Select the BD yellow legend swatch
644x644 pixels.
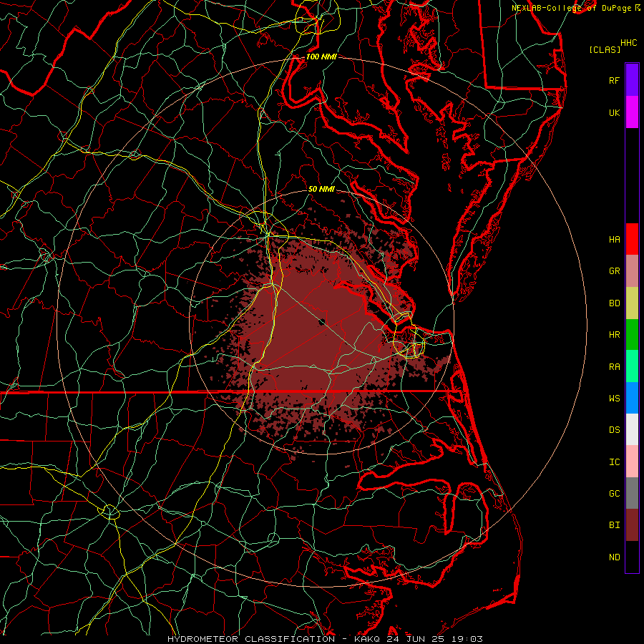click(632, 303)
